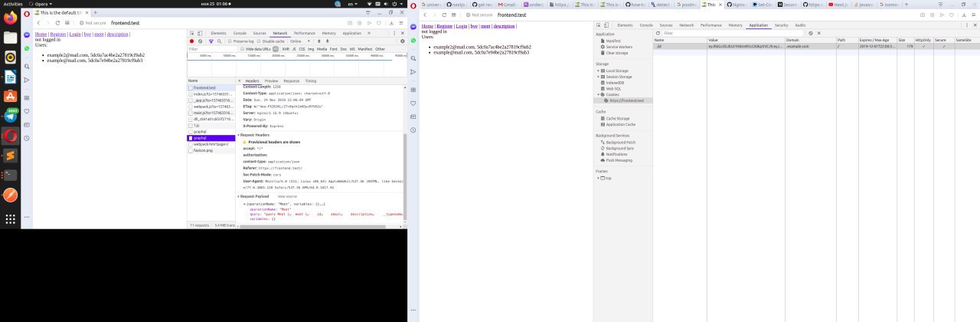Screen dimensions: 980x322
Task: Reload the page in left Opera window
Action: tap(57, 23)
